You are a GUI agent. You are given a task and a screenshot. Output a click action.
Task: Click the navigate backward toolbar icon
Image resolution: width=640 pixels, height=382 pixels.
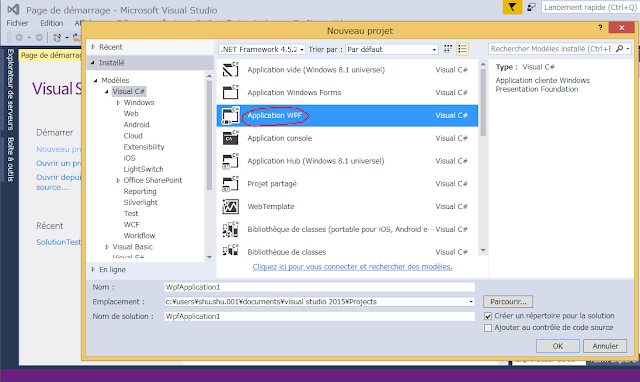19,37
